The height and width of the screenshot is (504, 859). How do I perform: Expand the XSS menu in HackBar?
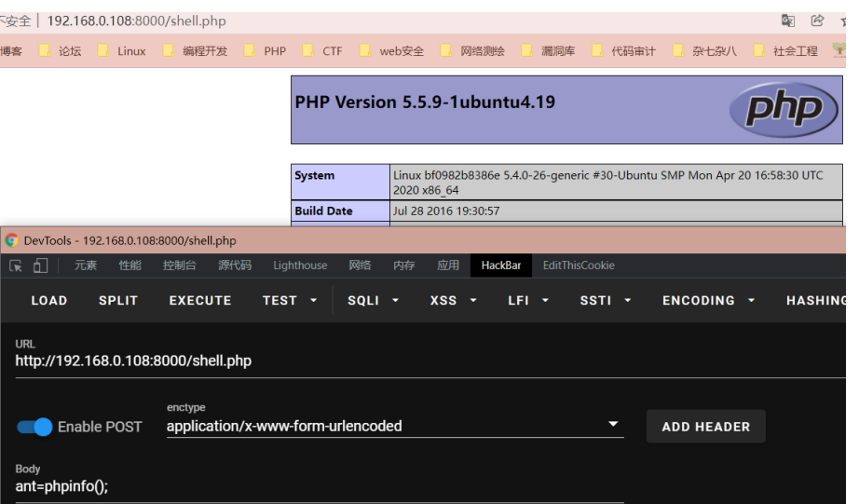tap(453, 300)
